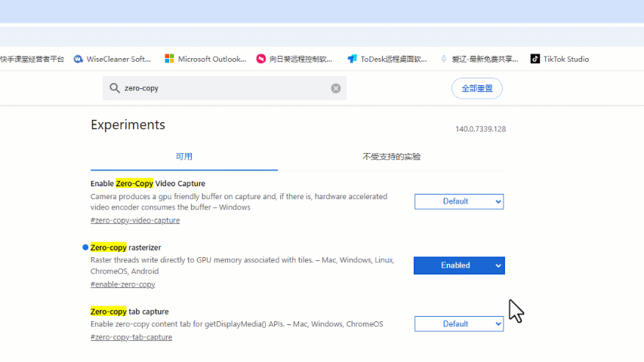
Task: Click the Zero-copy rasterizer title
Action: coord(125,247)
